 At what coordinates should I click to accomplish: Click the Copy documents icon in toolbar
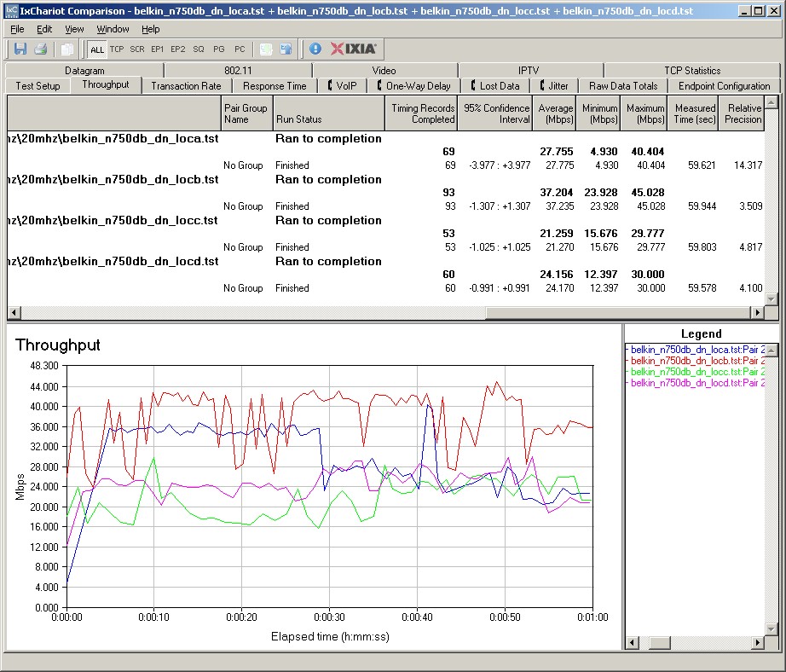click(x=66, y=49)
